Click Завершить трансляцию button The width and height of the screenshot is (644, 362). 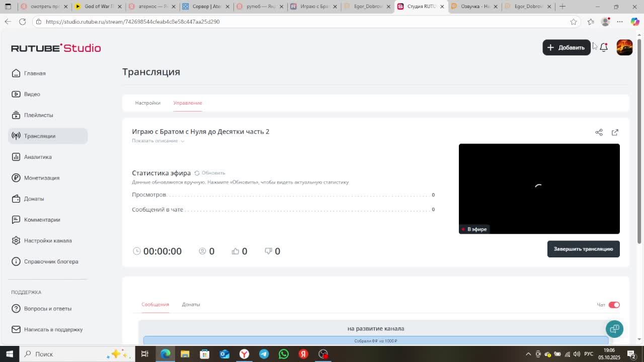(583, 249)
